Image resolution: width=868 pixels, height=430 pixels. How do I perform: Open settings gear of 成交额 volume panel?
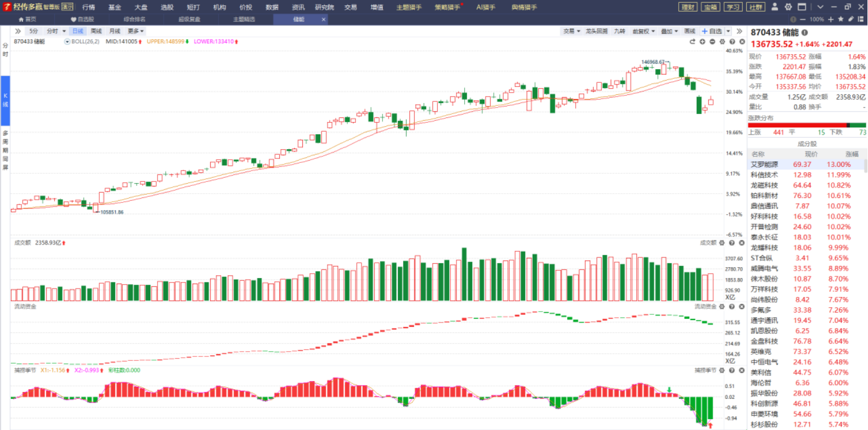[x=722, y=243]
